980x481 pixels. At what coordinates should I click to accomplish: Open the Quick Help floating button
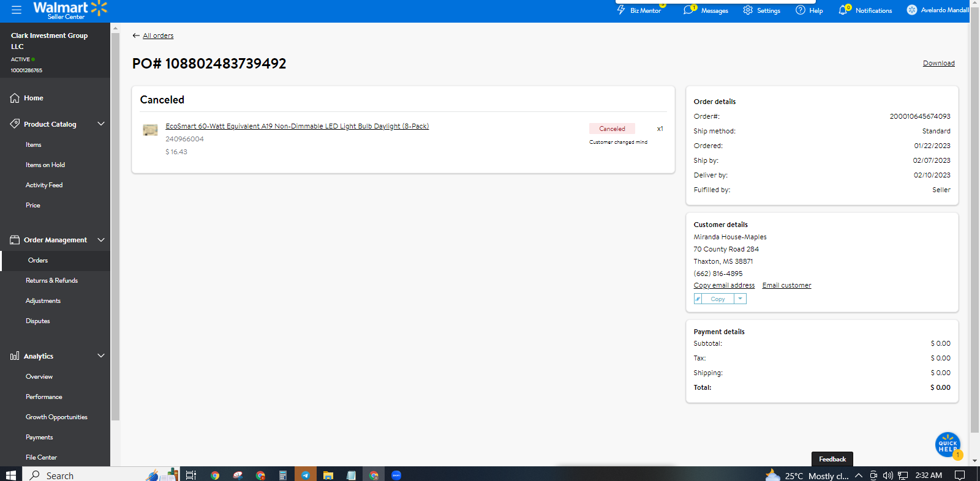(x=948, y=445)
